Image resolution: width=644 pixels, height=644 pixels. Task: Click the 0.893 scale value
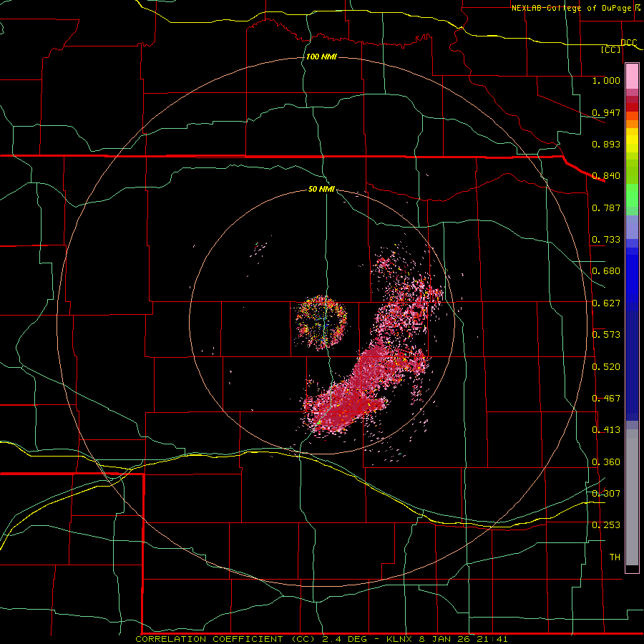pyautogui.click(x=606, y=144)
